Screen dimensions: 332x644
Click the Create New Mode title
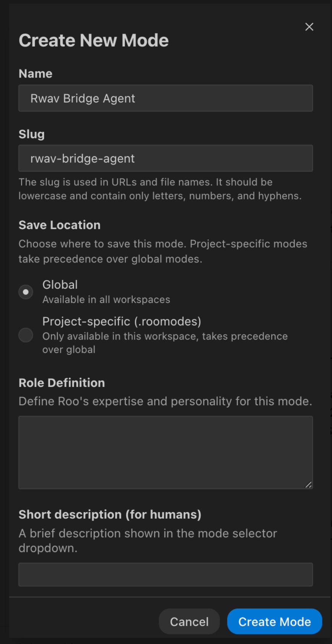[x=94, y=40]
